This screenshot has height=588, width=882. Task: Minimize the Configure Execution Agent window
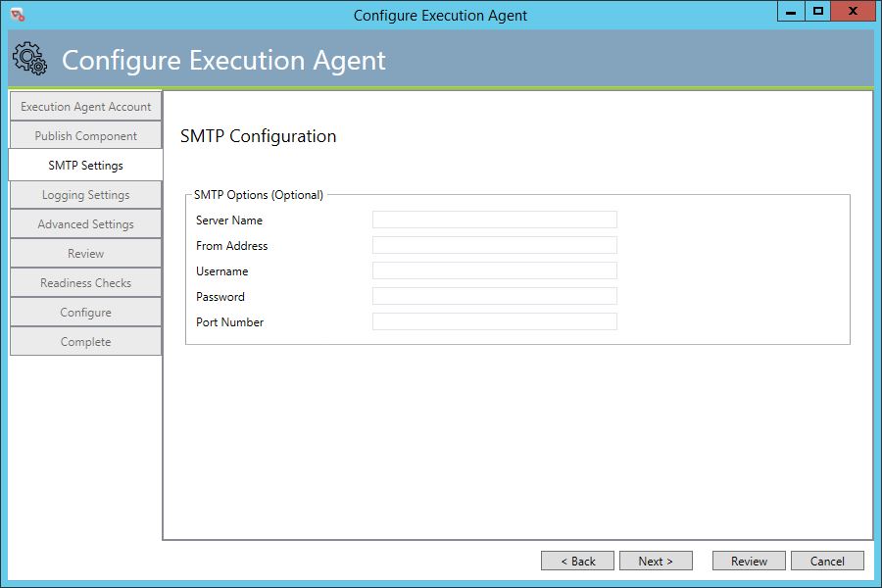[x=791, y=11]
